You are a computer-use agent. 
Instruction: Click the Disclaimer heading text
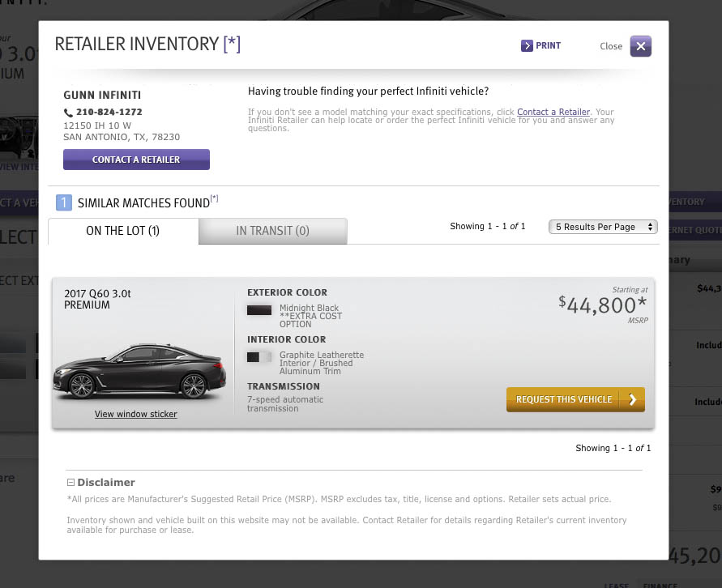[x=106, y=482]
